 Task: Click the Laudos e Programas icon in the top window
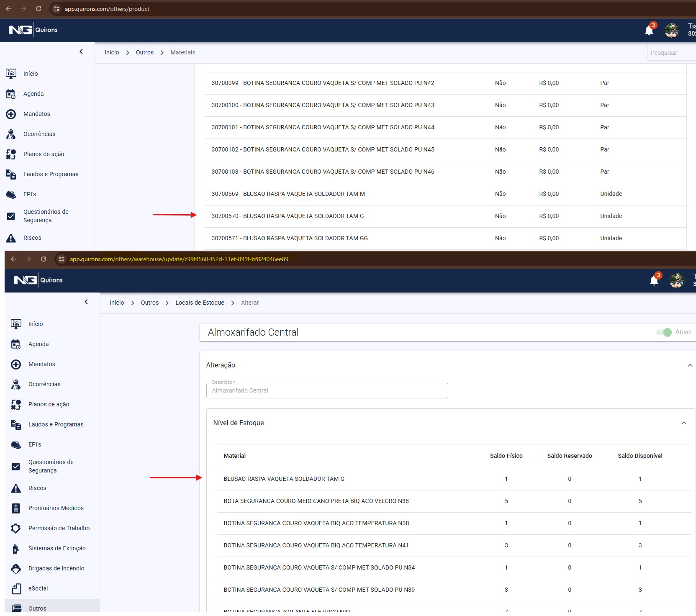[x=11, y=174]
